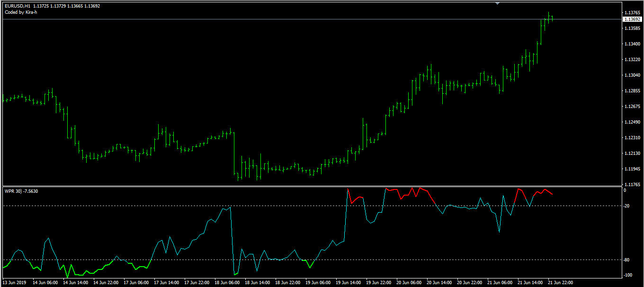The width and height of the screenshot is (644, 287).
Task: Click the "17 Jun 14:00" time label
Action: (167, 283)
